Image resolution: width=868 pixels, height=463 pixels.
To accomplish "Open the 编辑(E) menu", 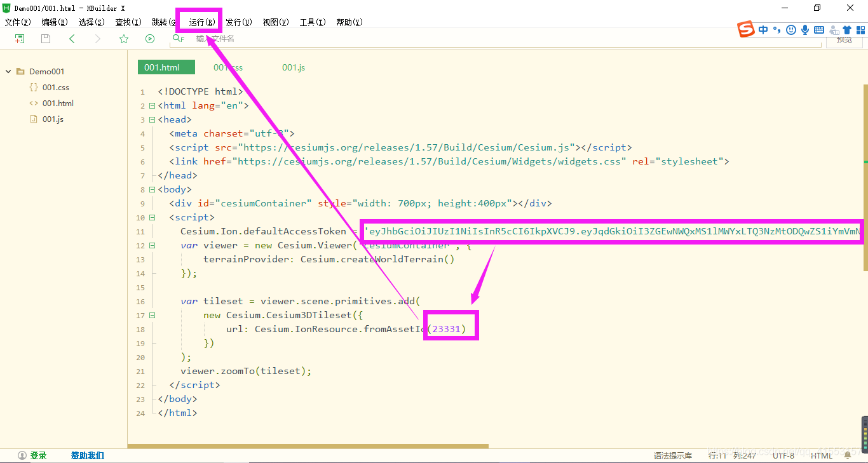I will pyautogui.click(x=55, y=22).
